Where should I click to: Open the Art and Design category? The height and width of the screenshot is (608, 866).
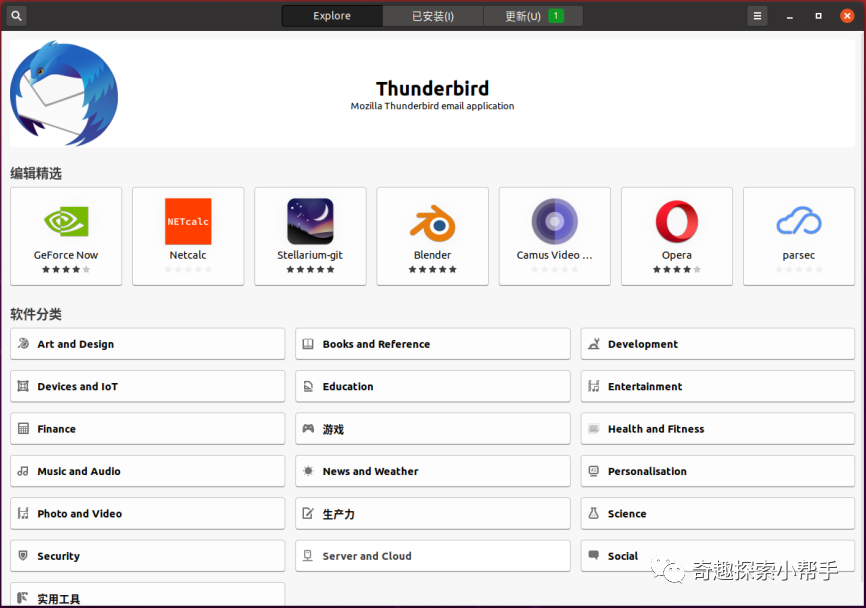(147, 344)
